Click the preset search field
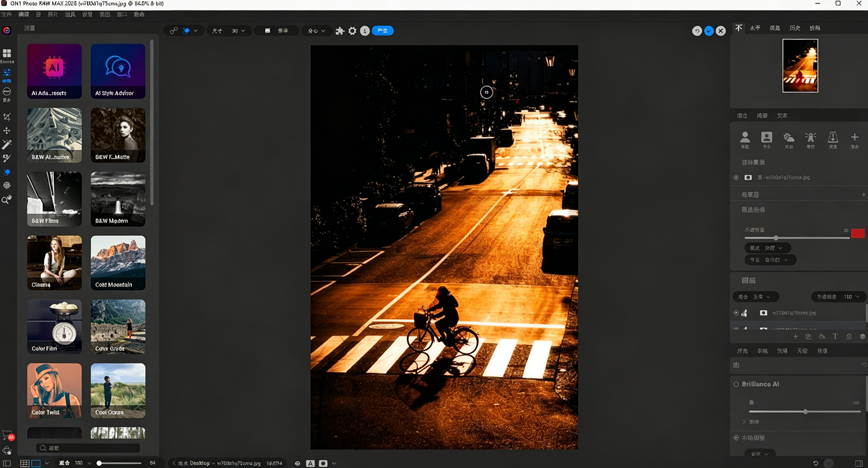 coord(88,448)
